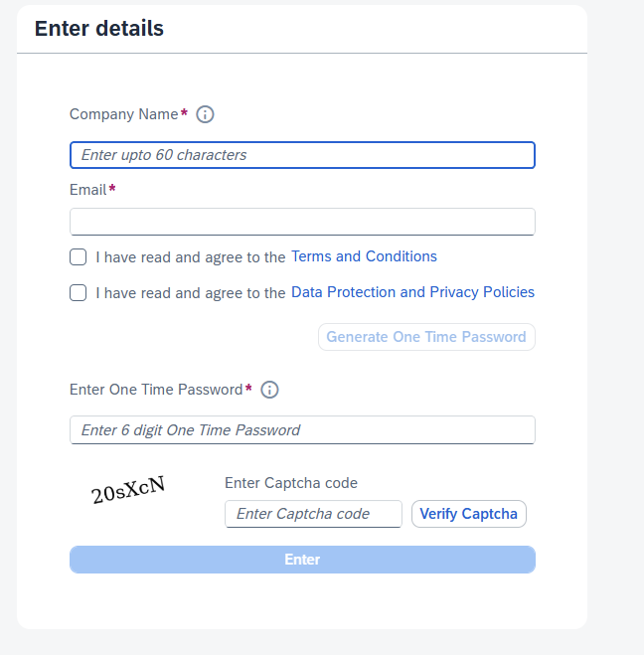
Task: Click the 20sXcN captcha image
Action: pos(127,489)
